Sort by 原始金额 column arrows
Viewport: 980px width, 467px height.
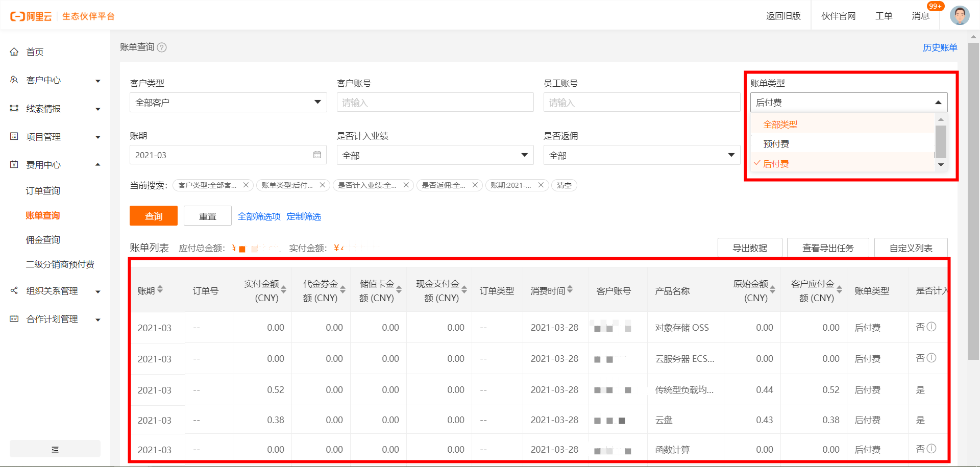click(773, 289)
